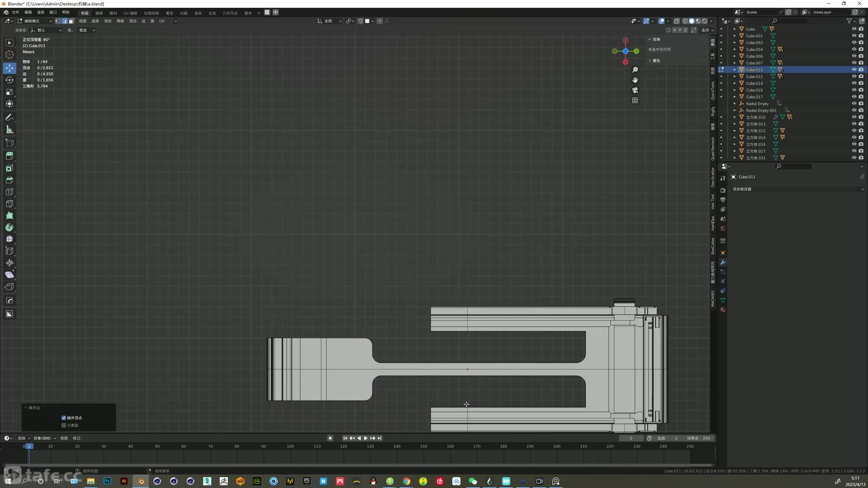868x488 pixels.
Task: Pick the Extrude Region tool
Action: coord(9,156)
